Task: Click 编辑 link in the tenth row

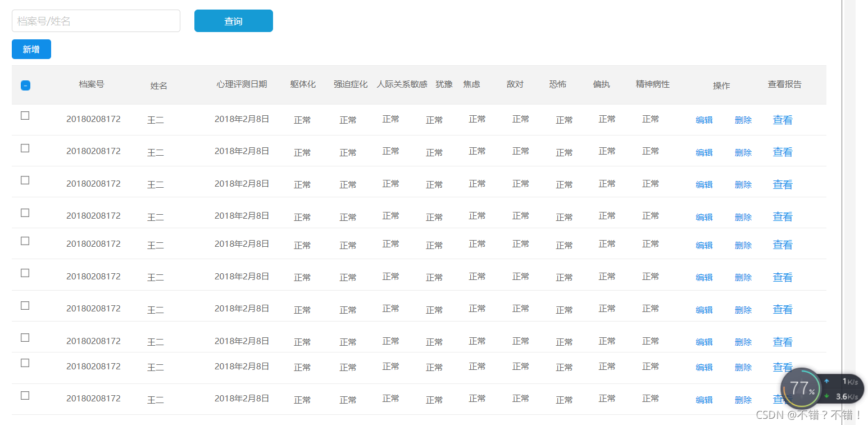Action: click(704, 400)
